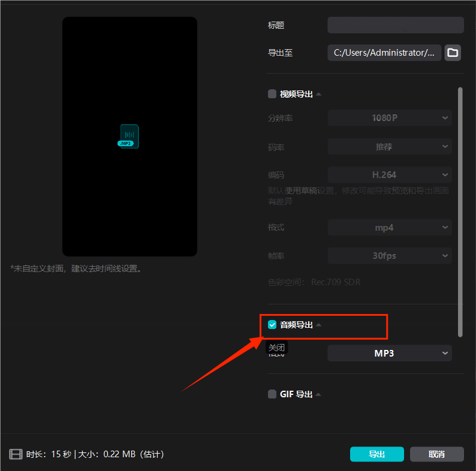
Task: Open the 分辨率 1080P dropdown
Action: [x=389, y=118]
